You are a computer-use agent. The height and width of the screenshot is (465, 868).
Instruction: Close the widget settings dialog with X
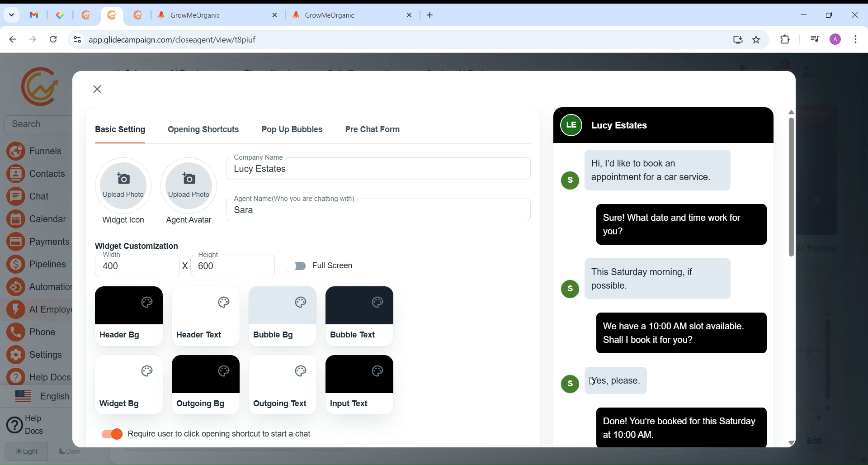pyautogui.click(x=98, y=90)
